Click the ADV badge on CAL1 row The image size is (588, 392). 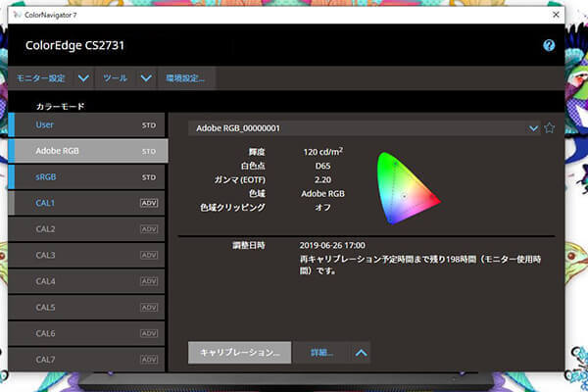[149, 203]
